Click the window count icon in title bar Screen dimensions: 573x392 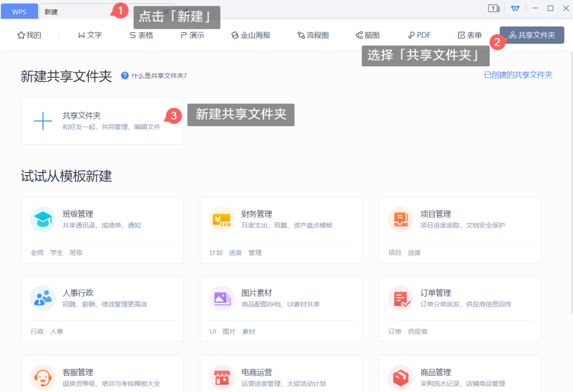coord(494,8)
